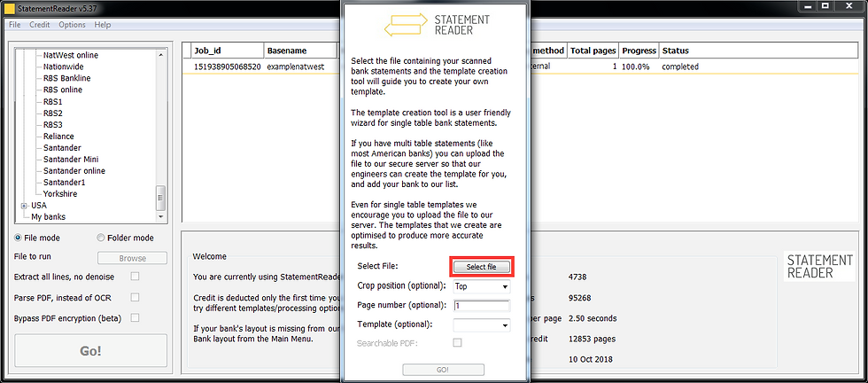The image size is (868, 383).
Task: Click the bank tree scroll-down arrow
Action: click(x=160, y=216)
